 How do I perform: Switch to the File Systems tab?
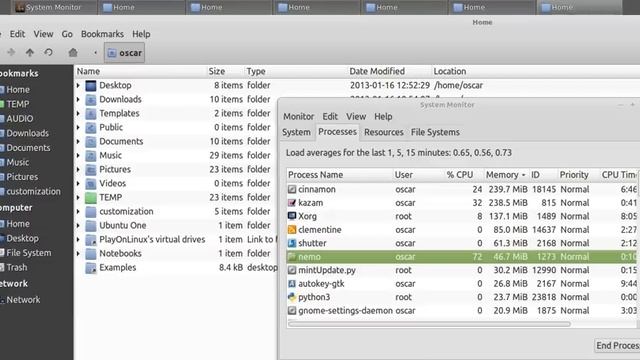(435, 132)
